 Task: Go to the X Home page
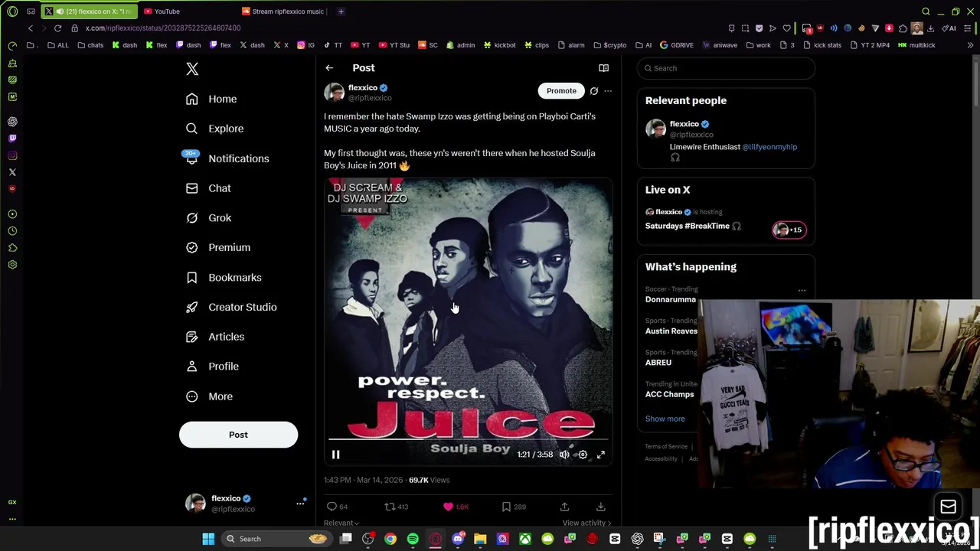click(x=212, y=99)
